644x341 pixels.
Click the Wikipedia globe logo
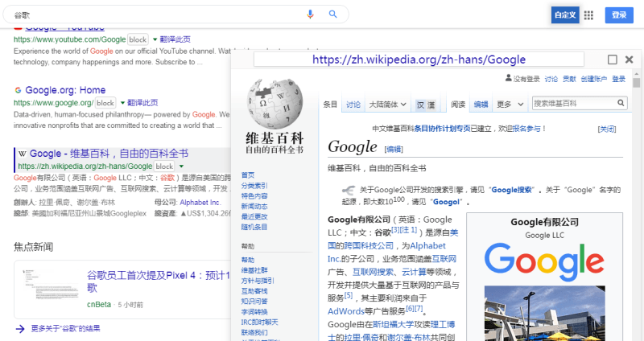275,104
